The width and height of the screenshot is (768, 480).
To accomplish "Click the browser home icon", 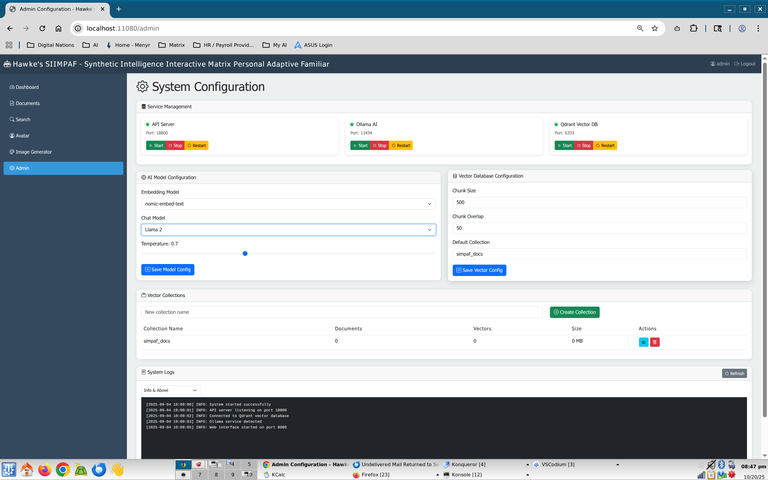I will pyautogui.click(x=59, y=28).
